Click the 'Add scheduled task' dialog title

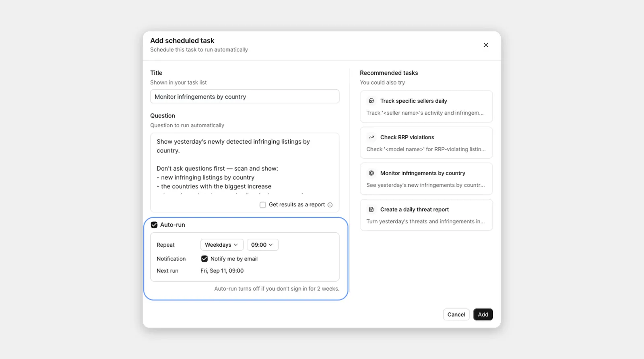tap(182, 41)
